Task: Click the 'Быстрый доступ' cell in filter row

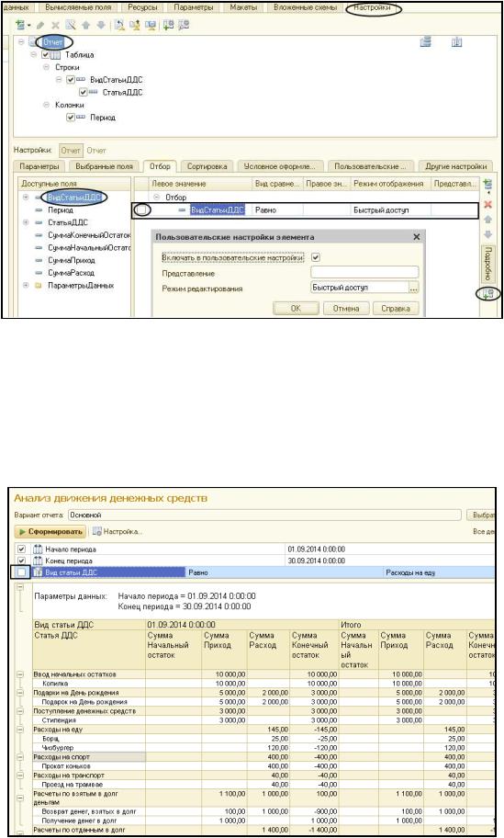Action: [390, 210]
